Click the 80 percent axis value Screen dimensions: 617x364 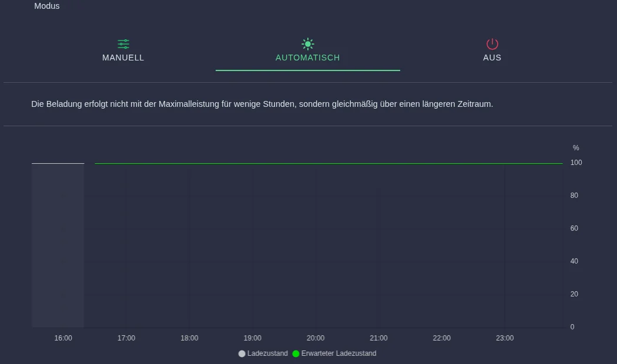coord(574,196)
